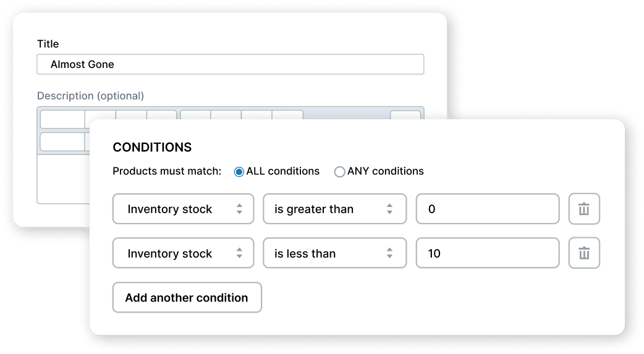Focus the condition value field showing 10
This screenshot has width=644, height=354.
487,253
